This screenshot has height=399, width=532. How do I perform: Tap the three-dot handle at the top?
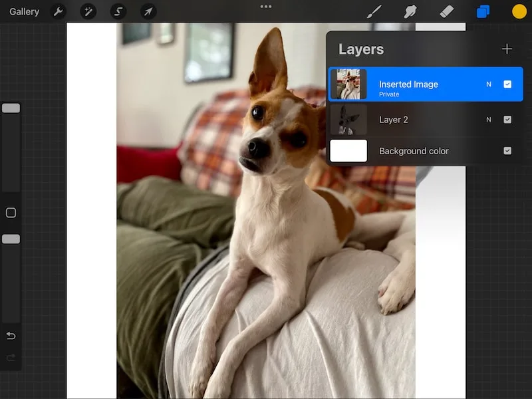pyautogui.click(x=265, y=7)
